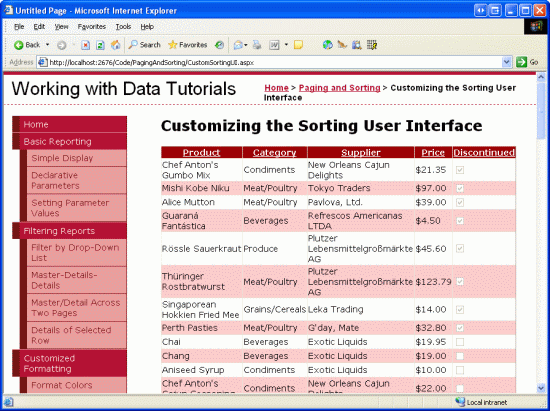
Task: Expand the Mail icon dropdown arrow
Action: point(246,45)
